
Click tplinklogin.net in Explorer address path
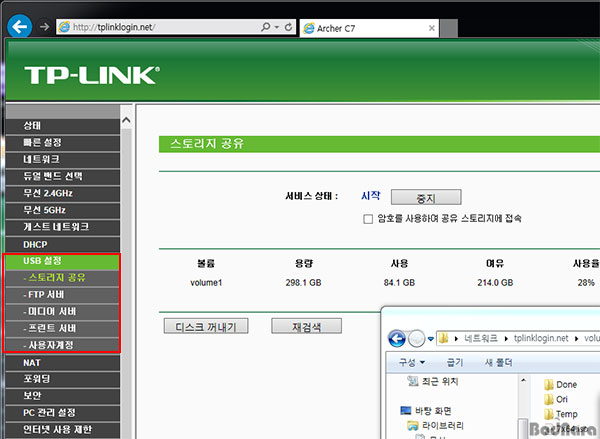[x=541, y=338]
